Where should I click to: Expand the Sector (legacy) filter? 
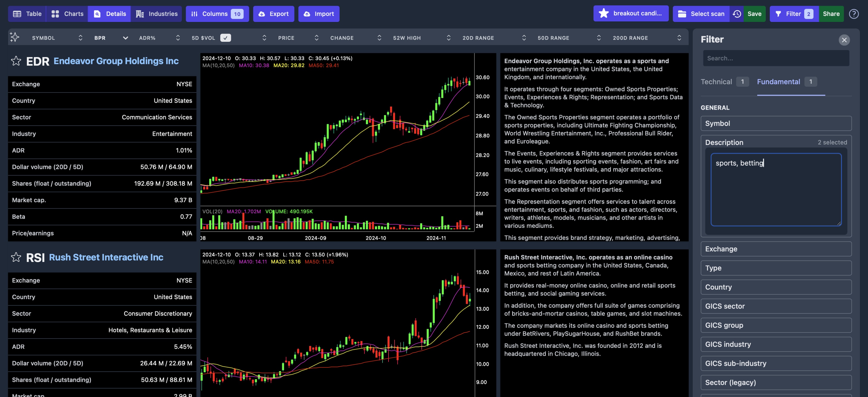pyautogui.click(x=776, y=383)
